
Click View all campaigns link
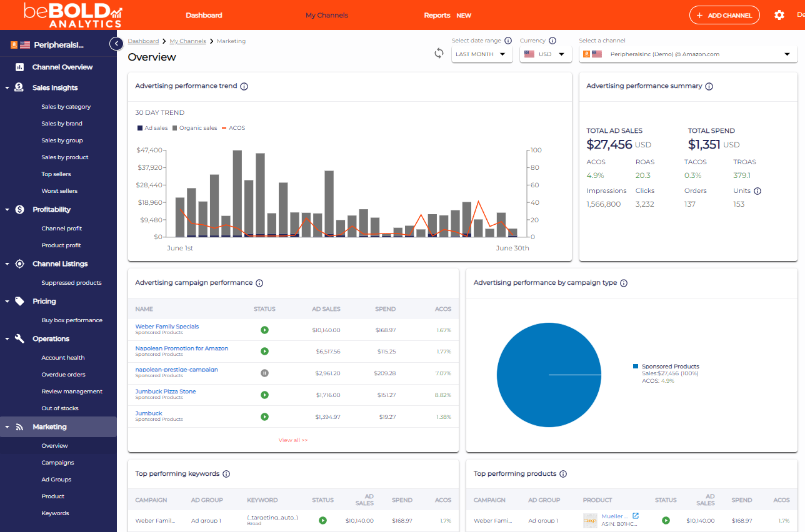(x=293, y=440)
